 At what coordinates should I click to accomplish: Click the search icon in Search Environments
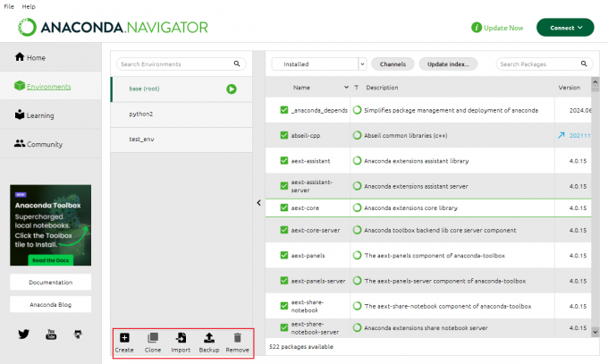point(237,63)
